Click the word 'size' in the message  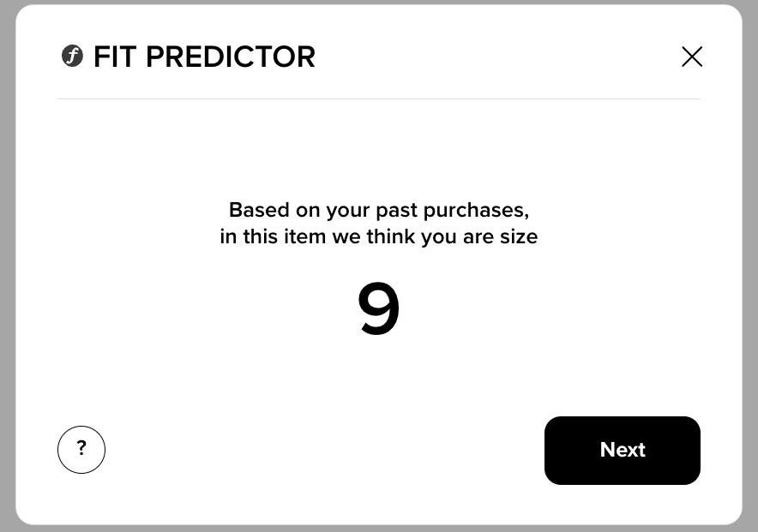click(x=518, y=236)
